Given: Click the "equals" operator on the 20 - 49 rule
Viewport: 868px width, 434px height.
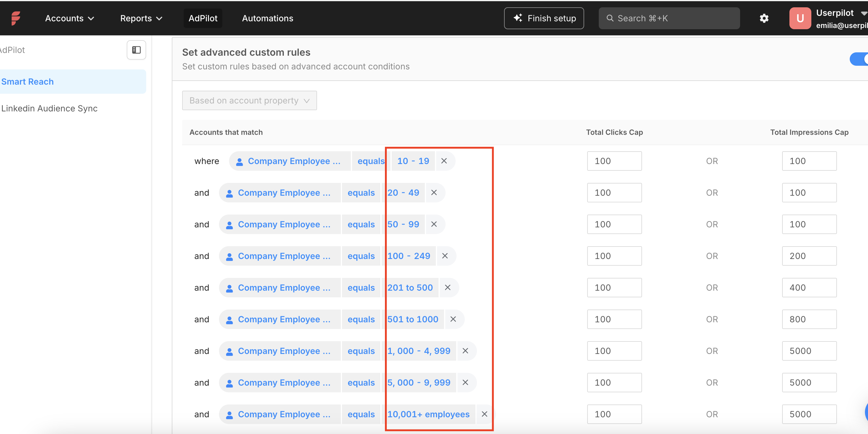Looking at the screenshot, I should [x=361, y=193].
